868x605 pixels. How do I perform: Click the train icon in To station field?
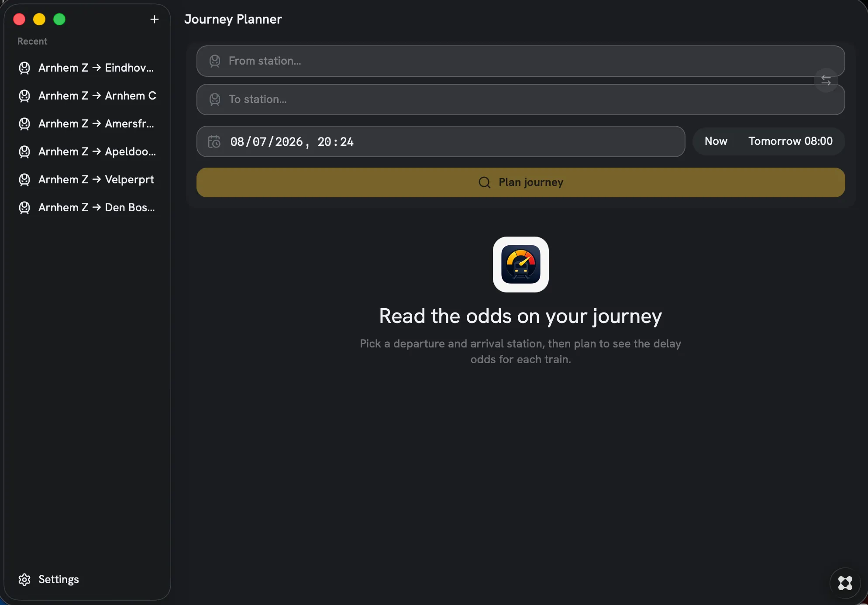click(214, 100)
